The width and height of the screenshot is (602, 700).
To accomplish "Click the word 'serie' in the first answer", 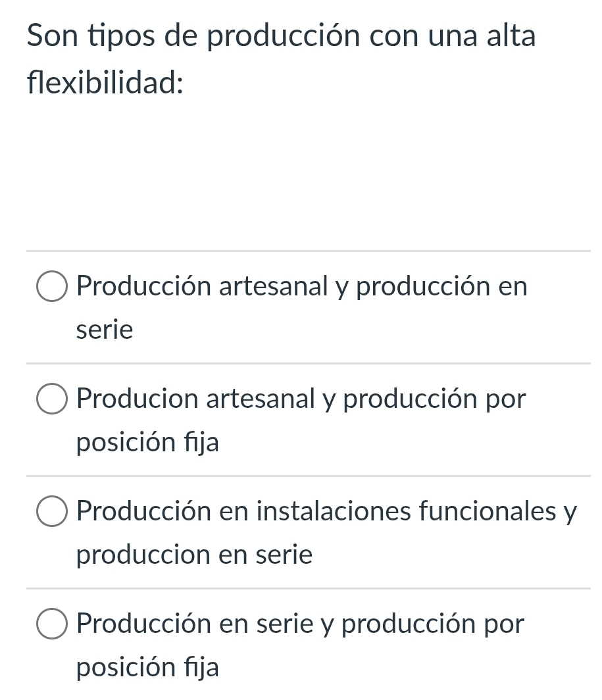I will tap(105, 329).
